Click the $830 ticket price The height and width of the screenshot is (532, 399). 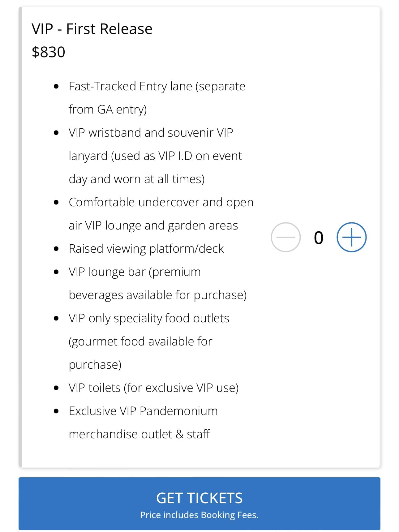[48, 52]
